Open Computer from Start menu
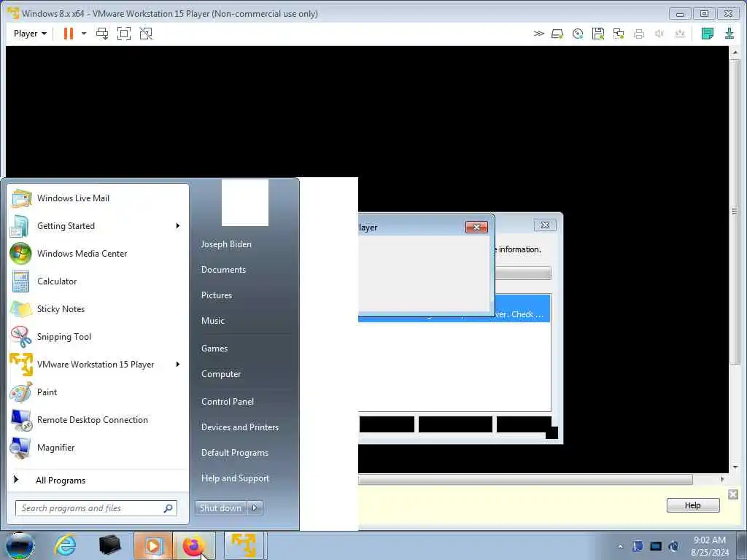 (221, 374)
